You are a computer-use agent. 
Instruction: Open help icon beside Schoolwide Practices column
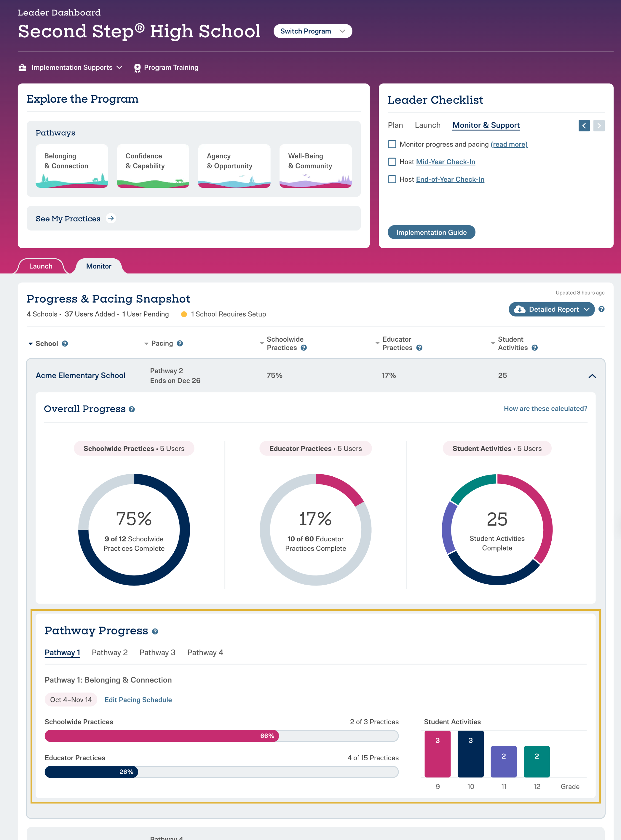[x=304, y=348]
